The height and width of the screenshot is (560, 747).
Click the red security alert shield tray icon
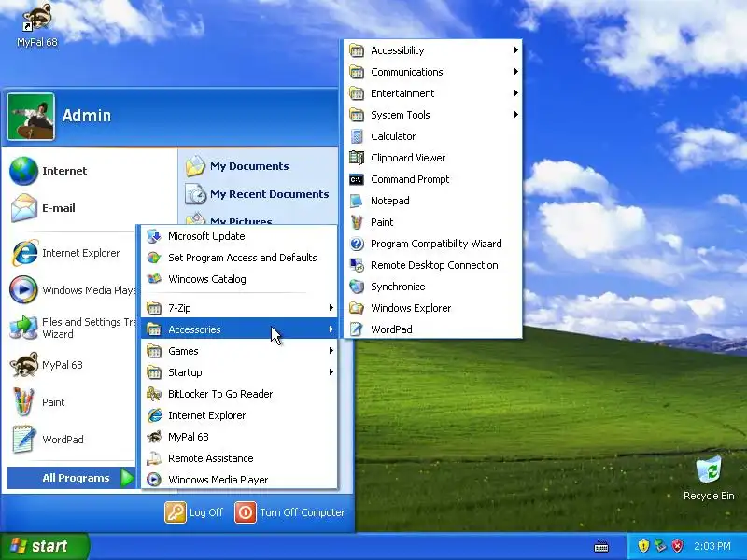pyautogui.click(x=677, y=546)
